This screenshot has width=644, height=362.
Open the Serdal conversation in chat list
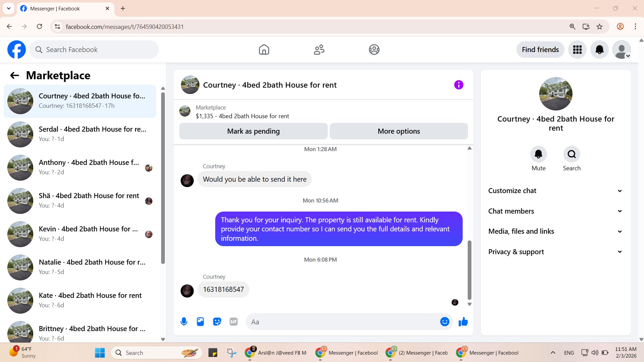point(80,134)
